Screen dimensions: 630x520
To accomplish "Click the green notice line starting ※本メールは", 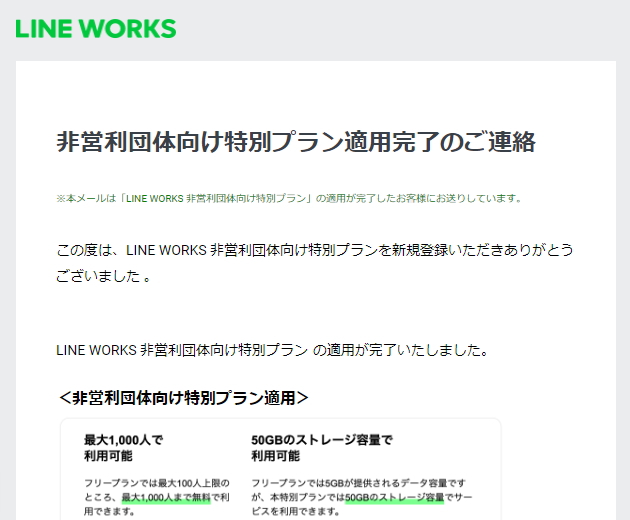I will (289, 199).
